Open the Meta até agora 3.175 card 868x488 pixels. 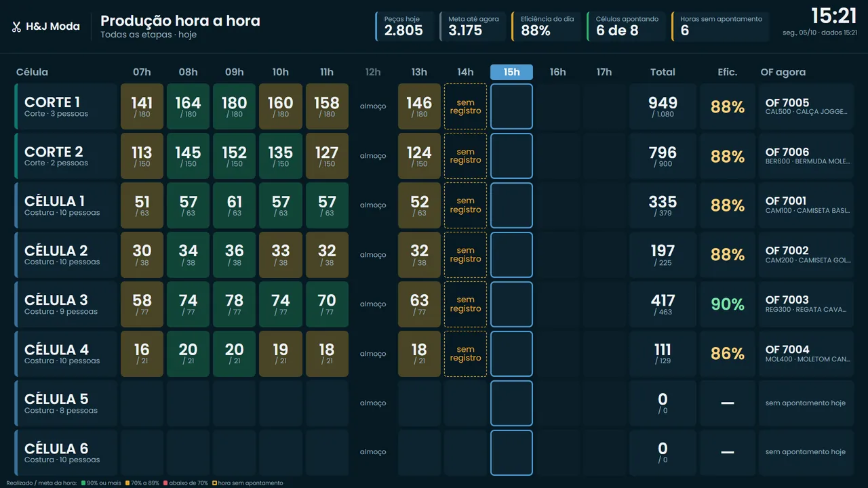click(x=474, y=26)
